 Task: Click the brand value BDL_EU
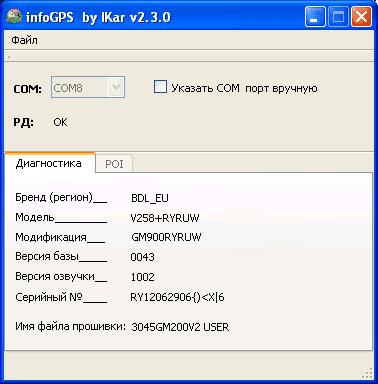tap(150, 198)
